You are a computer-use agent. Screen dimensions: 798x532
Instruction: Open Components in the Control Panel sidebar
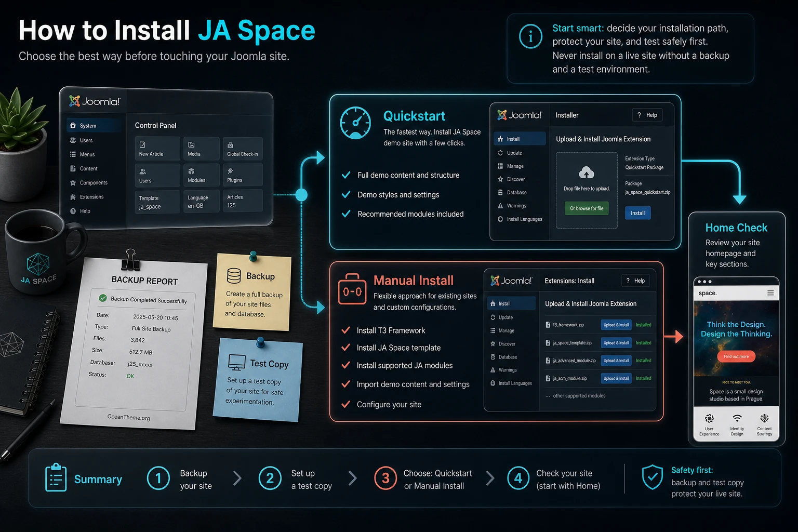88,183
